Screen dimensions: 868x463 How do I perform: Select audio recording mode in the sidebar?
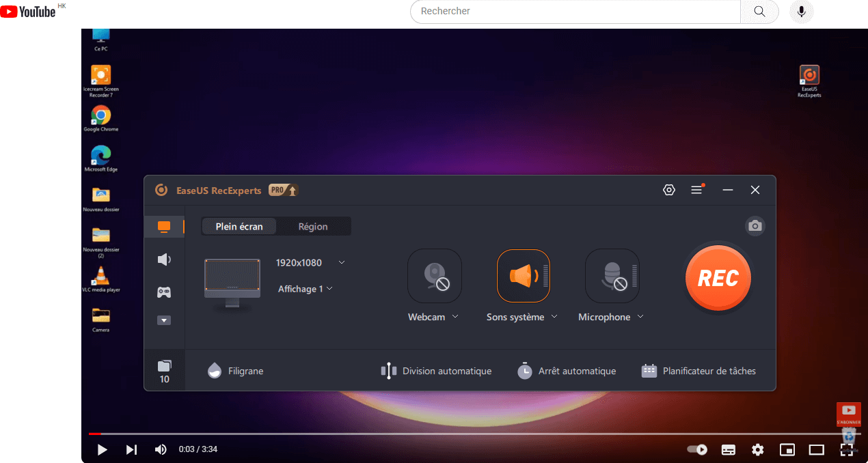164,259
